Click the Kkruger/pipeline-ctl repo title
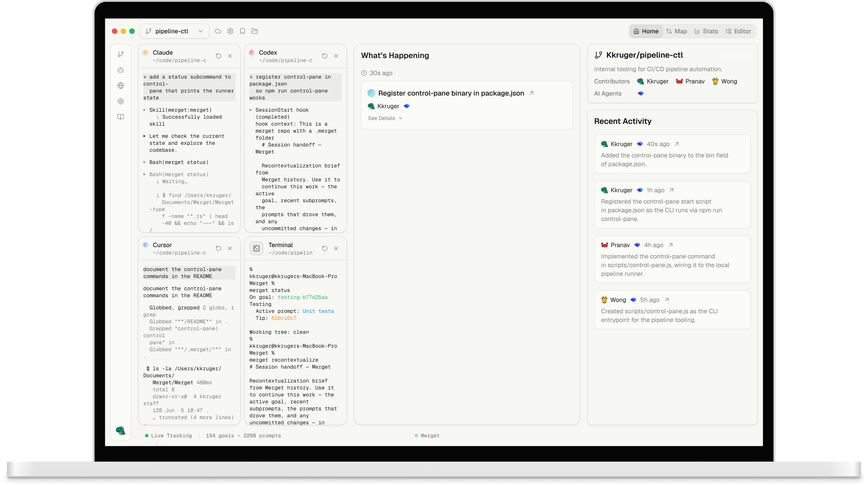Viewport: 868px width, 485px height. 645,55
